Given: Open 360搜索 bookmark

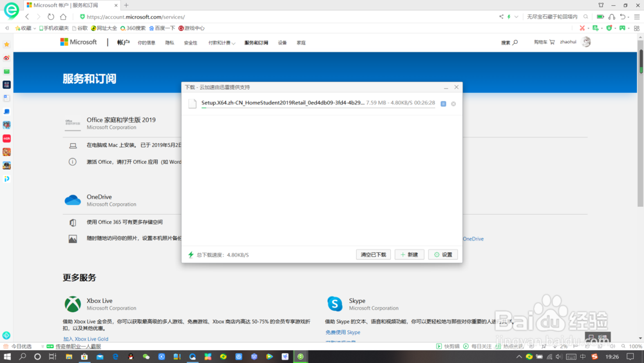Looking at the screenshot, I should tap(133, 28).
